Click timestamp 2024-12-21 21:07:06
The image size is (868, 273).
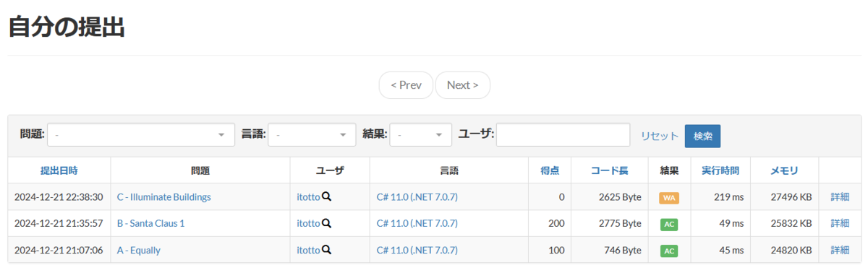[x=59, y=250]
